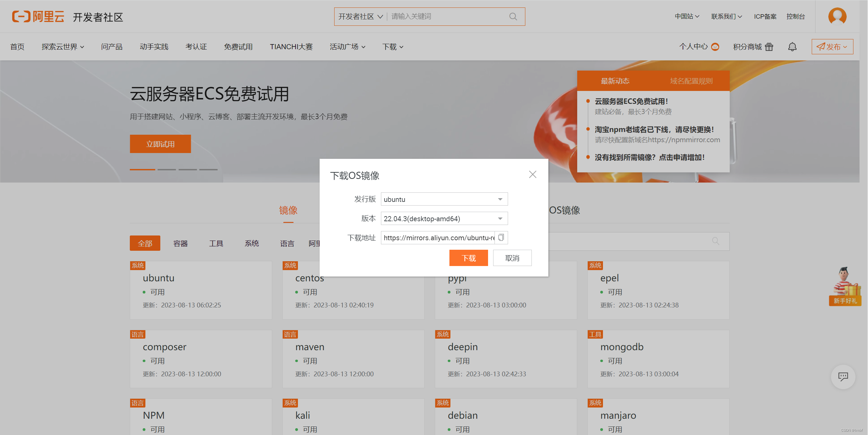Open the 开发者社区 search scope selector
The width and height of the screenshot is (868, 435).
click(x=360, y=16)
